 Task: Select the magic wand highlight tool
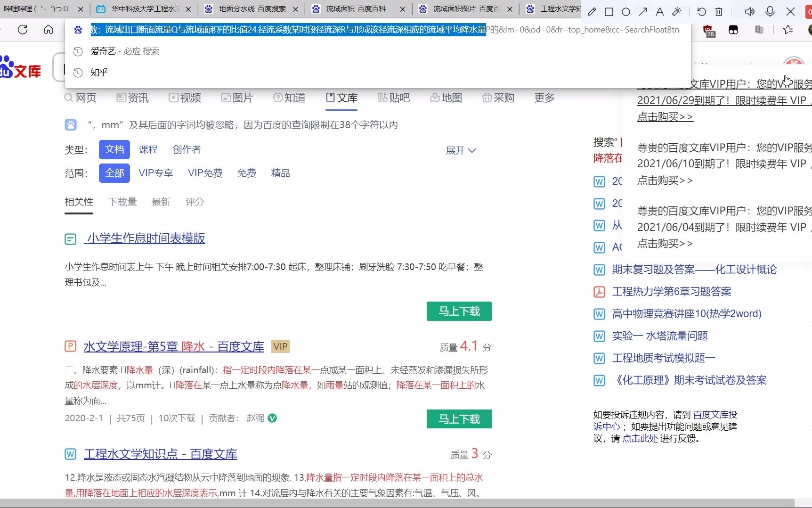tap(677, 11)
